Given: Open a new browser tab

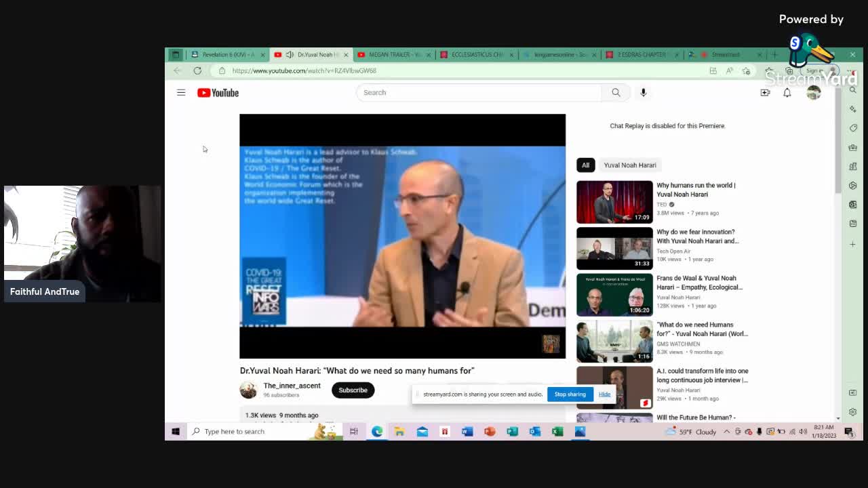Looking at the screenshot, I should point(775,55).
